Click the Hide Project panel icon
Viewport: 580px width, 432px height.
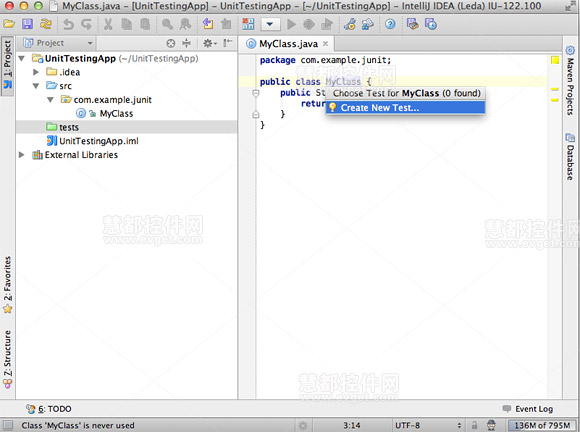[x=227, y=43]
